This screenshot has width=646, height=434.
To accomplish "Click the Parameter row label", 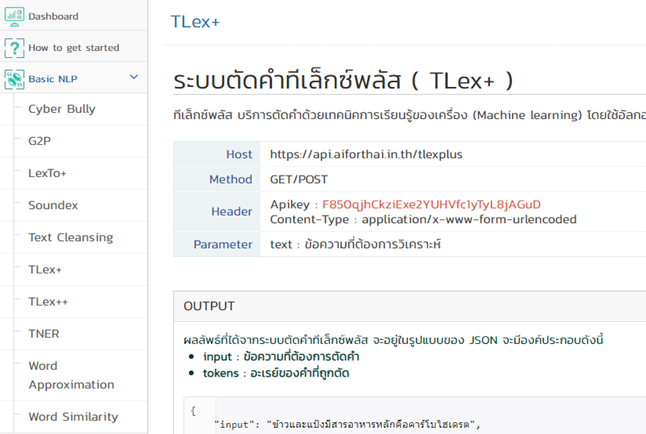I will tap(223, 244).
